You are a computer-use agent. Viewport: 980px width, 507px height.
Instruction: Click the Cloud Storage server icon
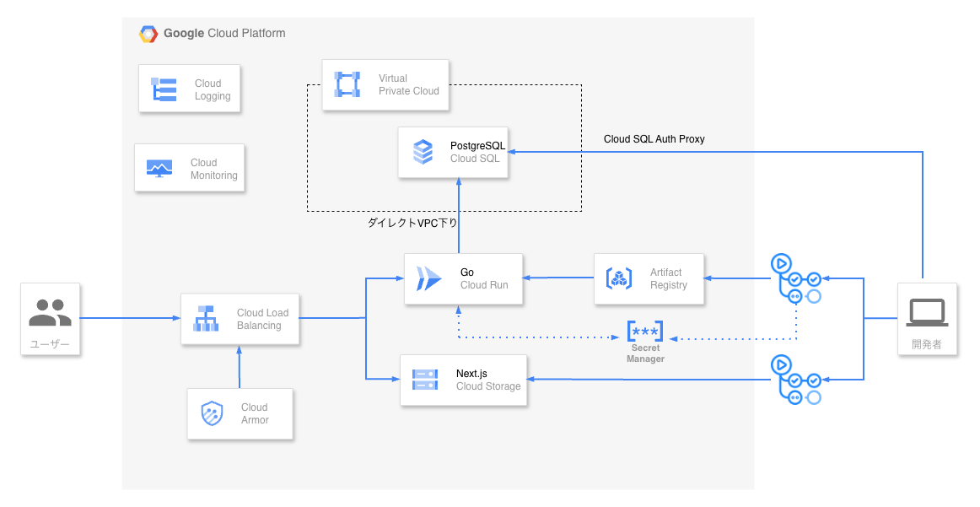pos(425,380)
